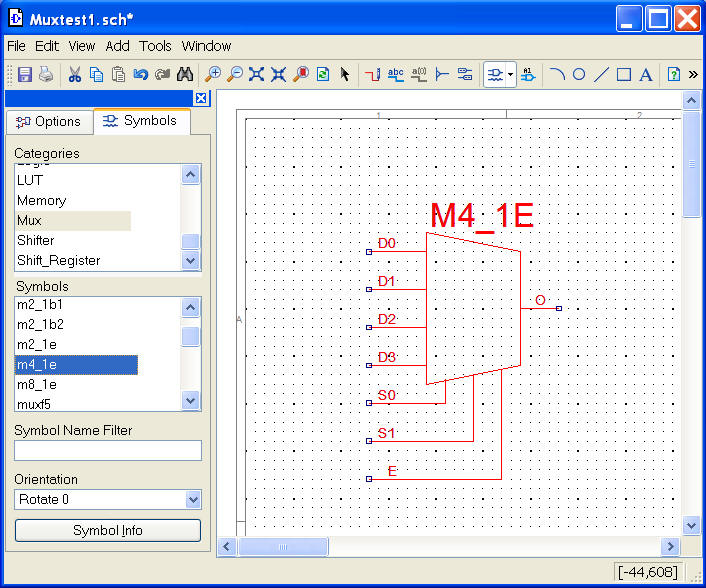Image resolution: width=706 pixels, height=588 pixels.
Task: Select the Add Wire tool
Action: click(373, 74)
